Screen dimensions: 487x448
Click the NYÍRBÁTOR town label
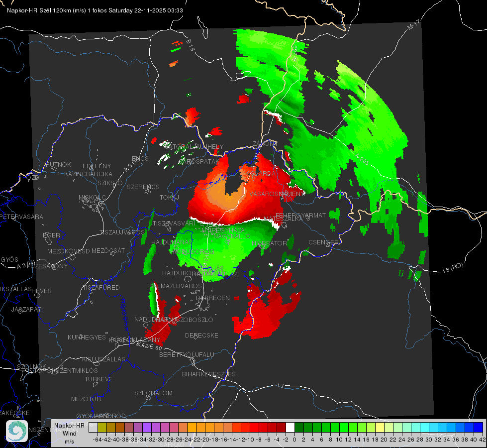269,243
